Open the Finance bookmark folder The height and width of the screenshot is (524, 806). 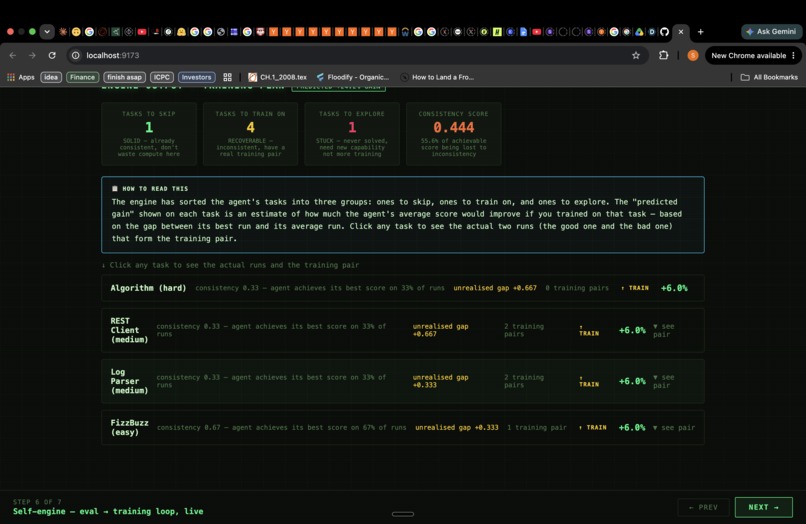(82, 77)
